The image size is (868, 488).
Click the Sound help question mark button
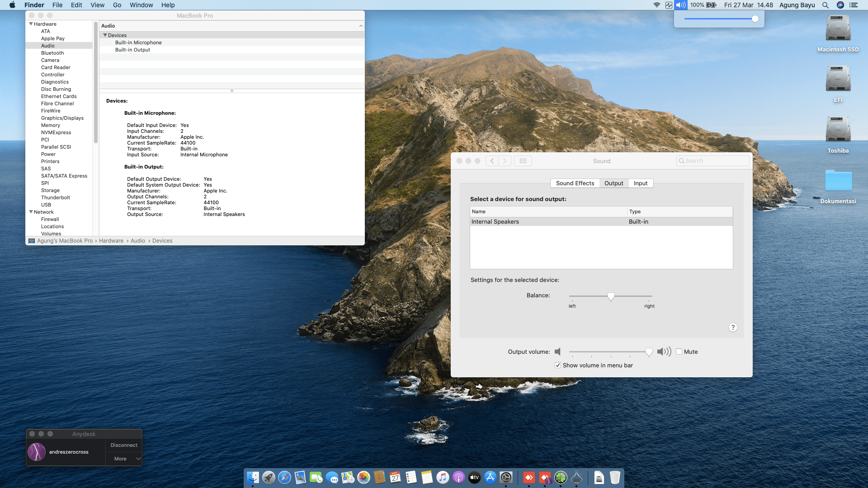click(x=733, y=328)
